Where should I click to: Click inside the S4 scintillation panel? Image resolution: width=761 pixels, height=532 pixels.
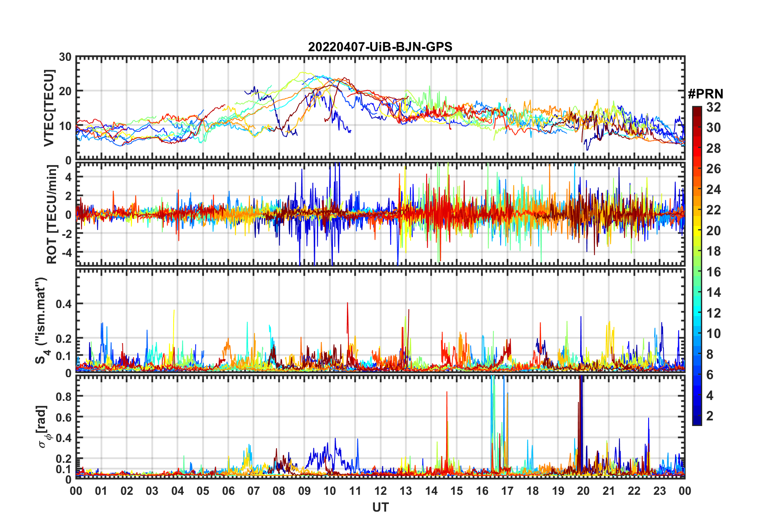[x=380, y=320]
